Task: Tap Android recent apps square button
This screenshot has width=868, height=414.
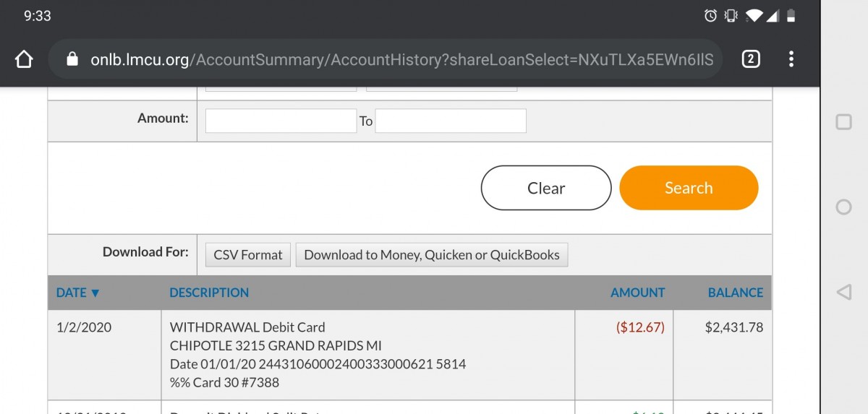Action: [x=843, y=122]
